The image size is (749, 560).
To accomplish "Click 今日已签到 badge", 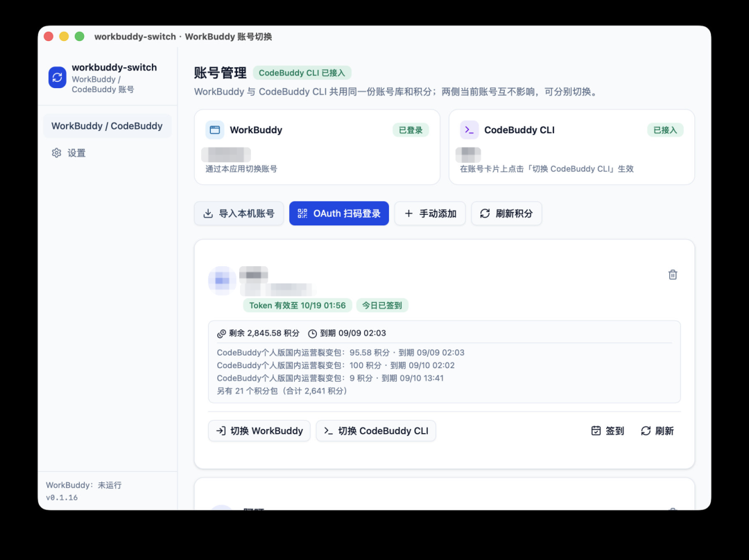I will (x=382, y=306).
